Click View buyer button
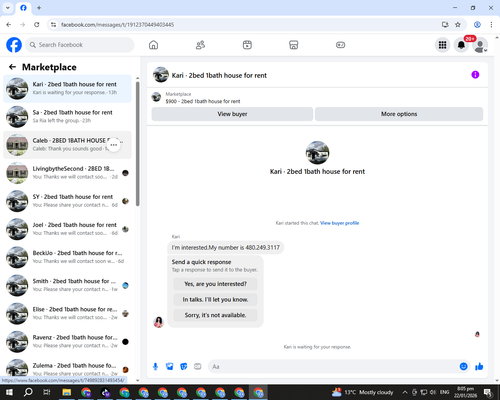Screen dimensions: 500x400 pyautogui.click(x=232, y=114)
